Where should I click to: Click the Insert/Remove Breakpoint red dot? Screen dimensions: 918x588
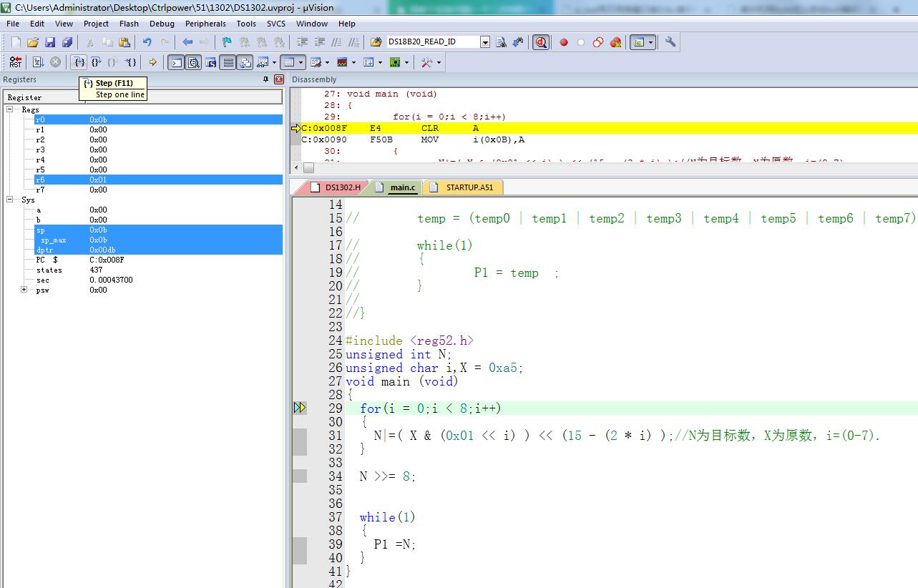coord(564,42)
